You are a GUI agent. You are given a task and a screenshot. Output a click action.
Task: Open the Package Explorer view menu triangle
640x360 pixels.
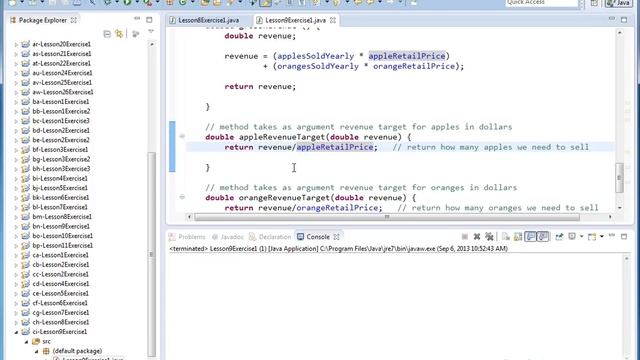point(151,31)
